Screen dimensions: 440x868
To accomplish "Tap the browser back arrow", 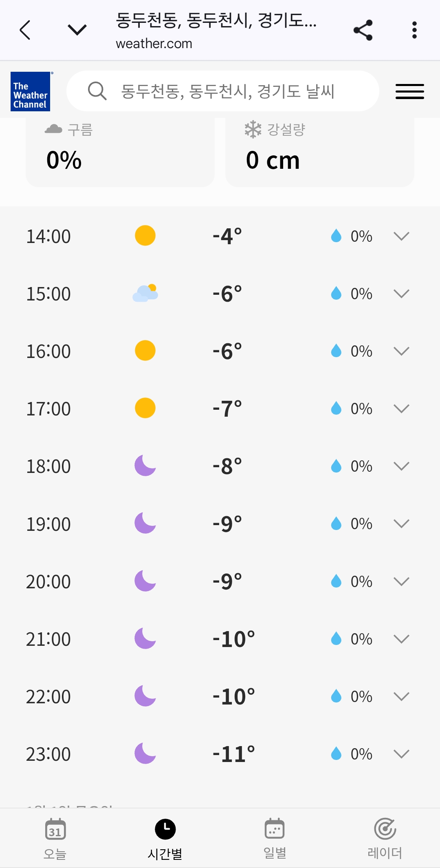I will tap(25, 30).
